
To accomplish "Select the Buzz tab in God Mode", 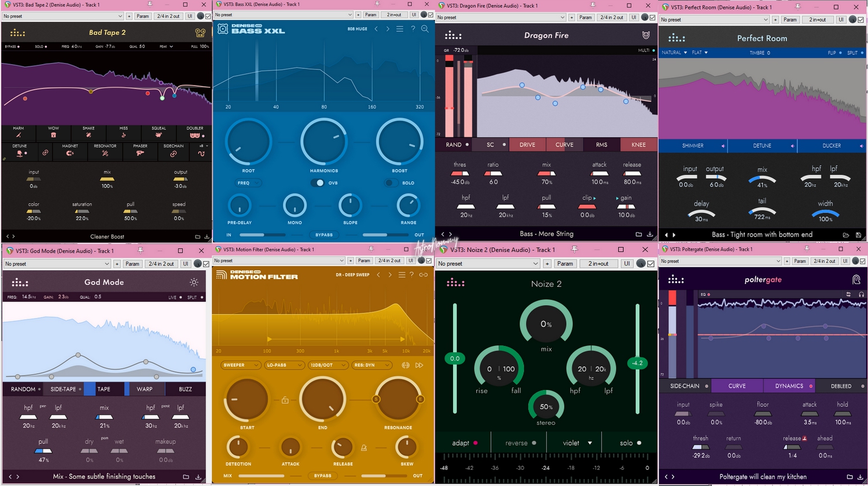I will (185, 389).
